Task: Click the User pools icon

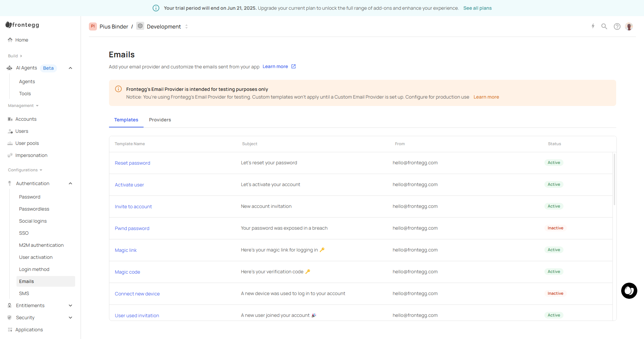Action: click(10, 143)
